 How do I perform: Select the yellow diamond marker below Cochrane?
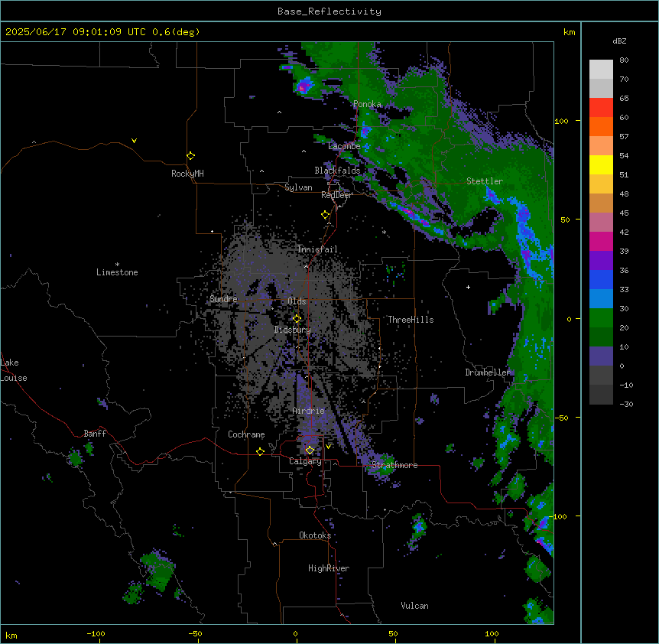260,451
